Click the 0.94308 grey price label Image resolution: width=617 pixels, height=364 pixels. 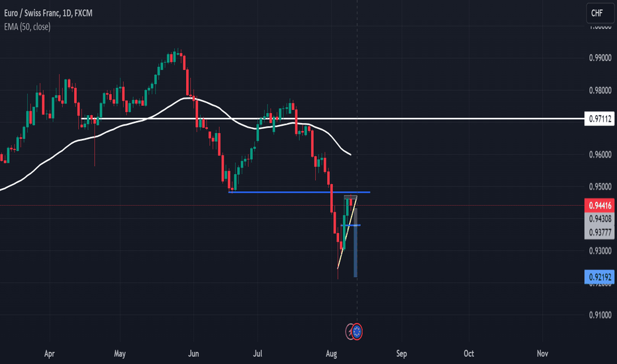coord(599,219)
